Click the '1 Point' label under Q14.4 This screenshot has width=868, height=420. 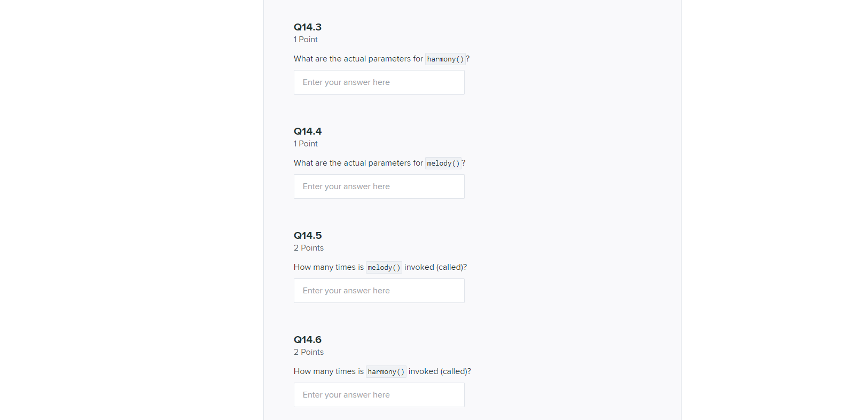(x=305, y=144)
